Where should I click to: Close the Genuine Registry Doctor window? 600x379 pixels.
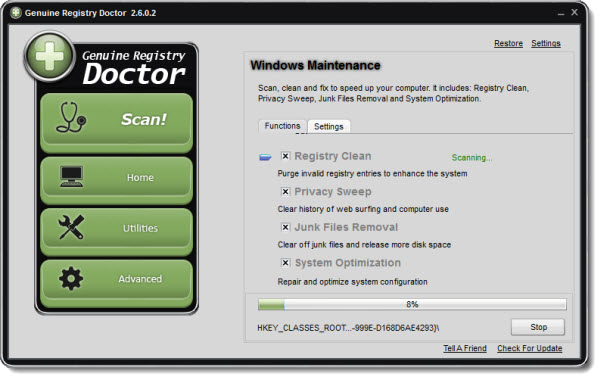(x=574, y=12)
